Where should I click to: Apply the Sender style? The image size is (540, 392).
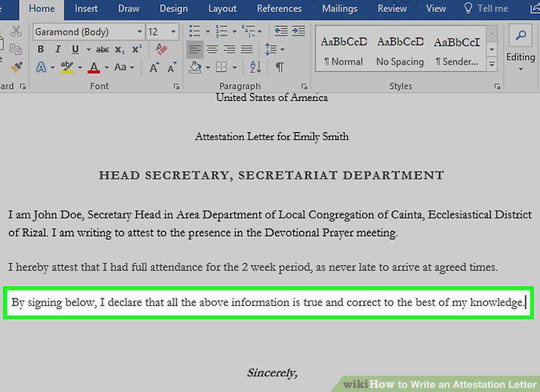click(x=457, y=51)
